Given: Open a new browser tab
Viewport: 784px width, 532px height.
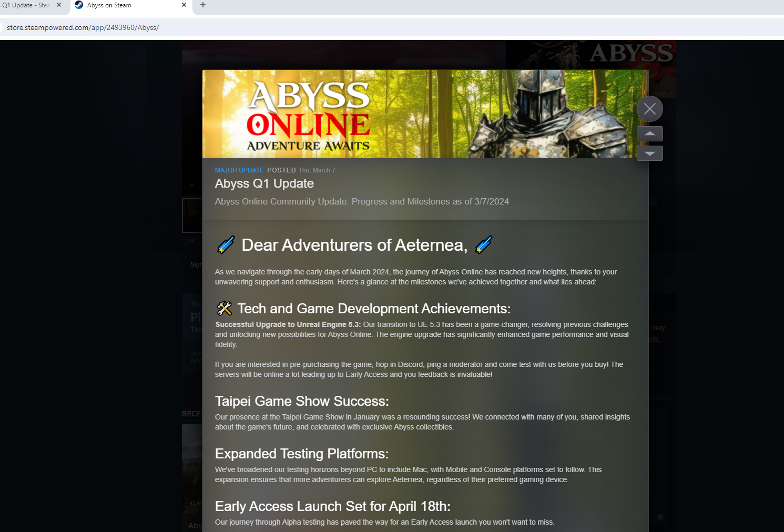Looking at the screenshot, I should pos(203,5).
